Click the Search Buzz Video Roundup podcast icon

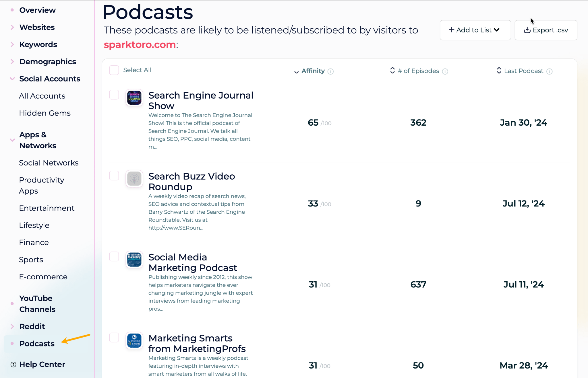134,179
